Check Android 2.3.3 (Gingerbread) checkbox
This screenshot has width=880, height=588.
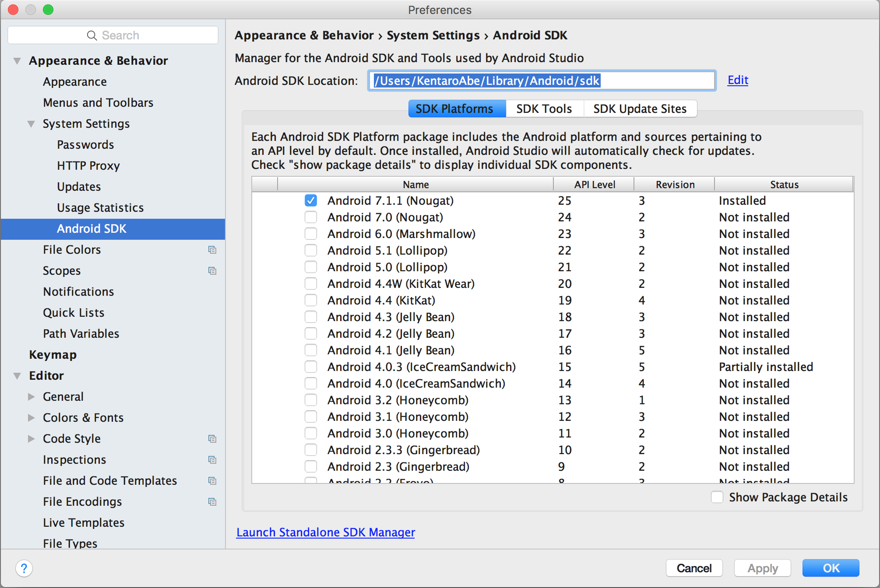pyautogui.click(x=311, y=450)
